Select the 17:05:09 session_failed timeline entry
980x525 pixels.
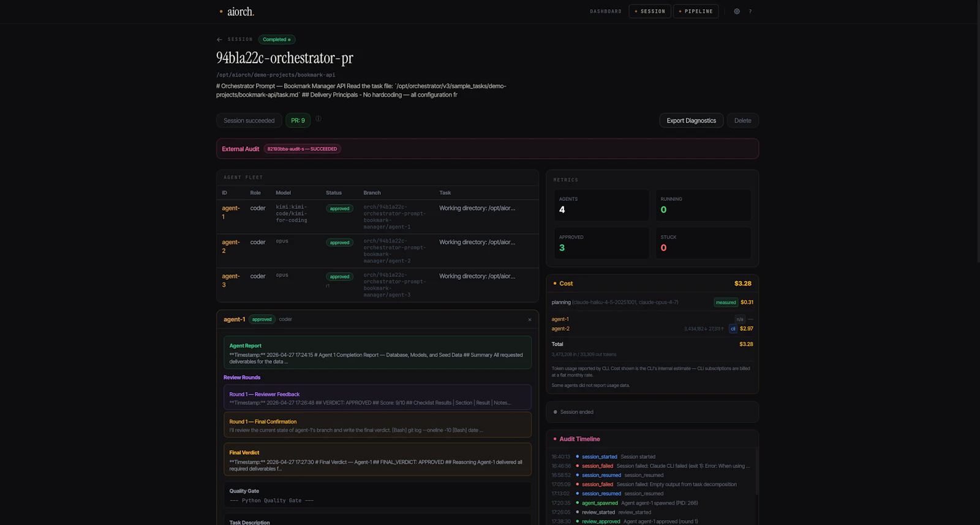click(652, 485)
